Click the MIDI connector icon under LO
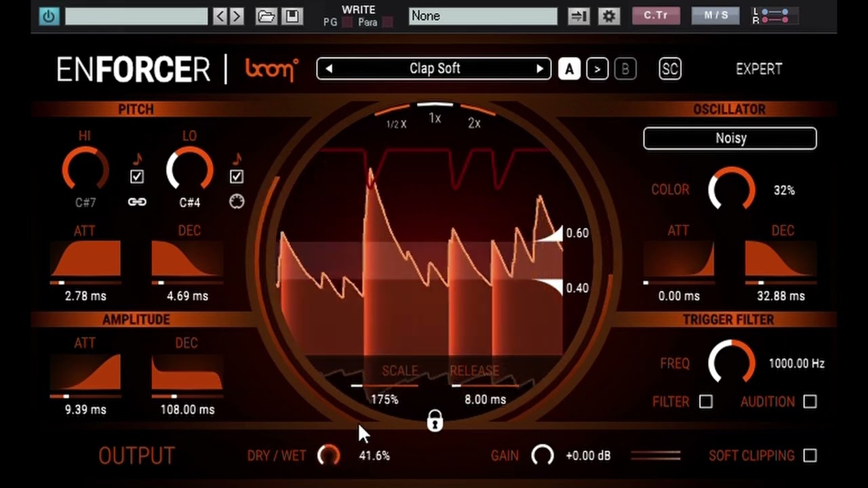Image resolution: width=868 pixels, height=488 pixels. tap(237, 202)
